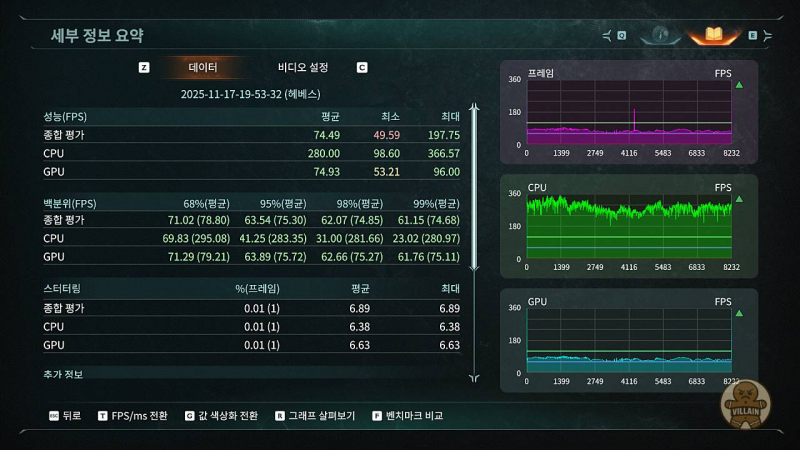This screenshot has height=450, width=800.
Task: Toggle green triangle on 프레임 graph
Action: coord(739,86)
